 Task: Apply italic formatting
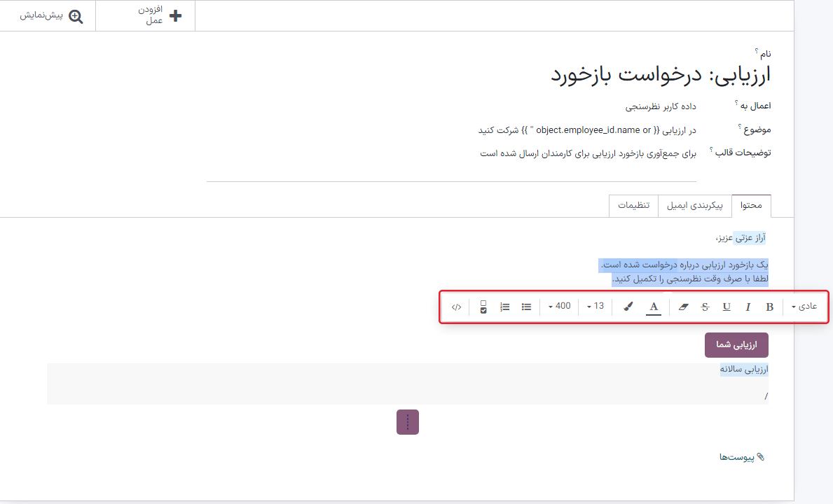tap(747, 306)
